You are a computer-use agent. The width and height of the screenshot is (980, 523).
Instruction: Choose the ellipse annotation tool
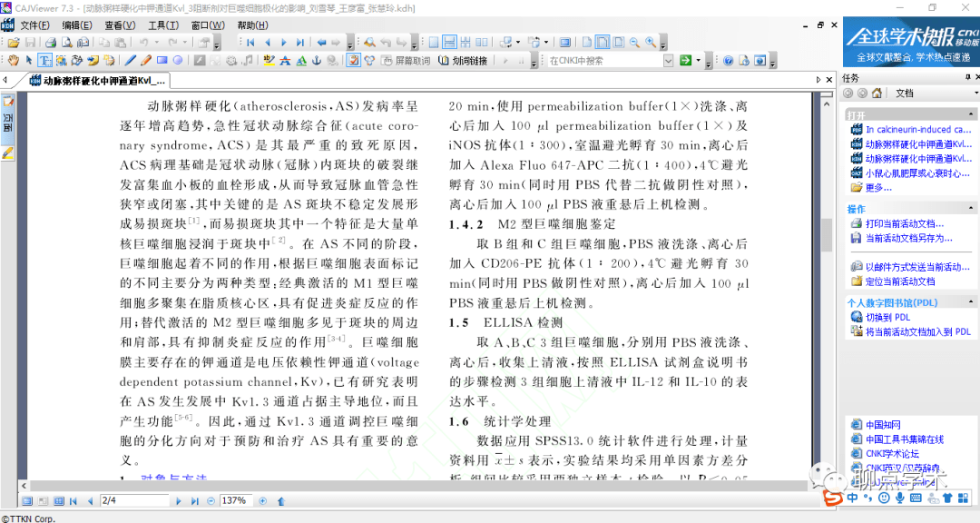[178, 61]
